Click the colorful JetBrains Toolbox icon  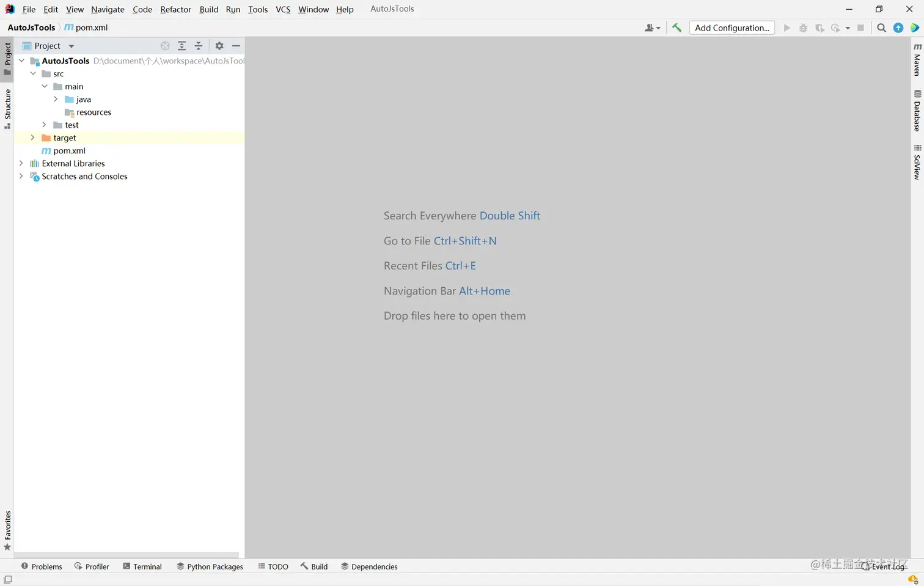(915, 28)
